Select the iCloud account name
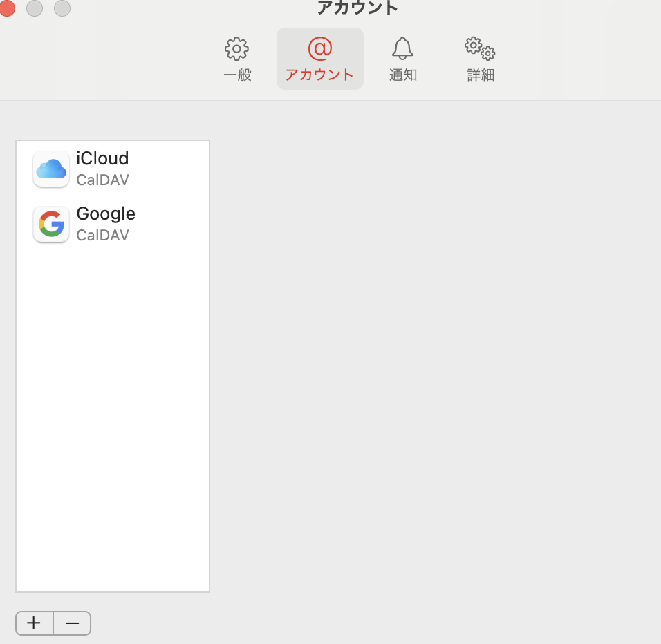This screenshot has width=661, height=644. 102,158
